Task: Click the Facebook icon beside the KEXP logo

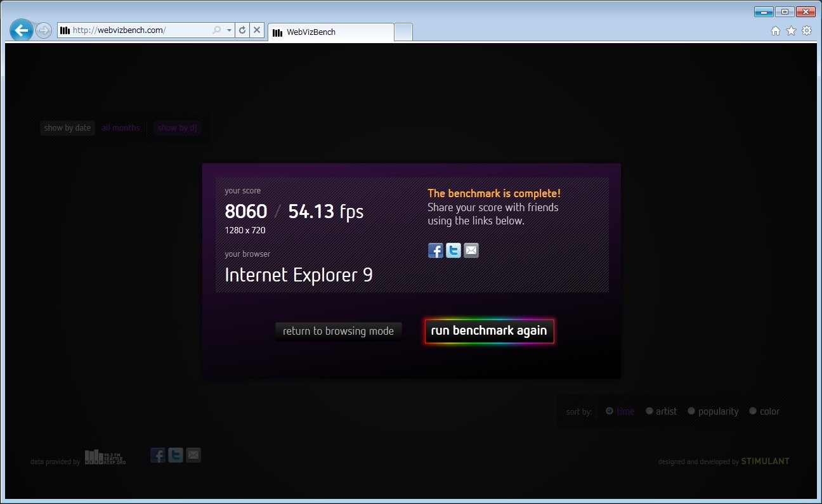Action: pos(158,455)
